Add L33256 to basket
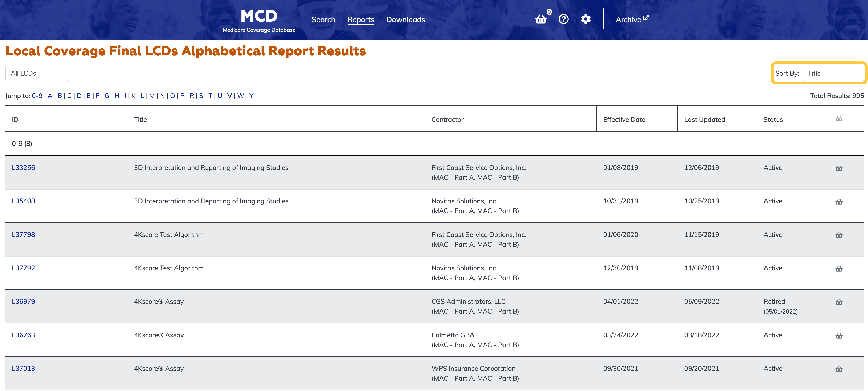This screenshot has height=391, width=868. coord(839,168)
